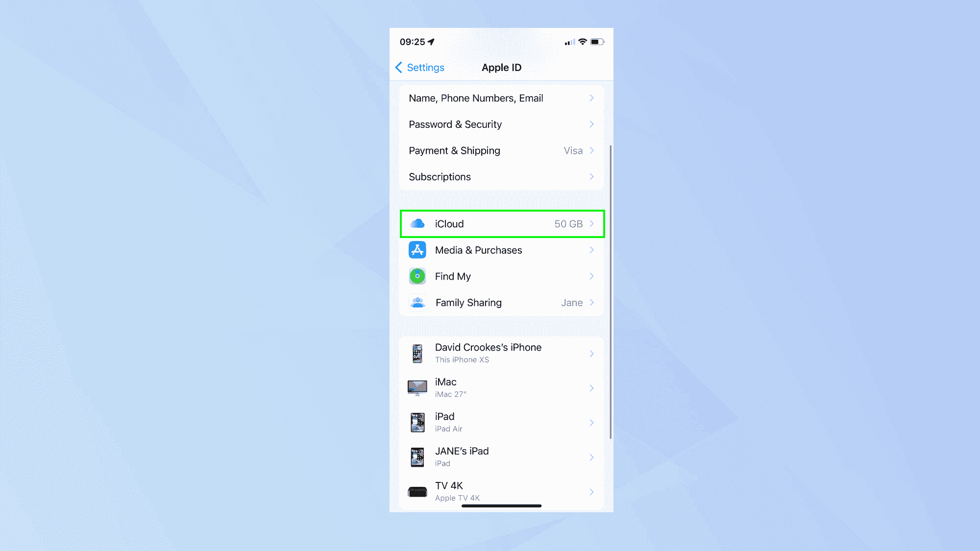Image resolution: width=980 pixels, height=551 pixels.
Task: Scroll down device list area
Action: [x=501, y=421]
